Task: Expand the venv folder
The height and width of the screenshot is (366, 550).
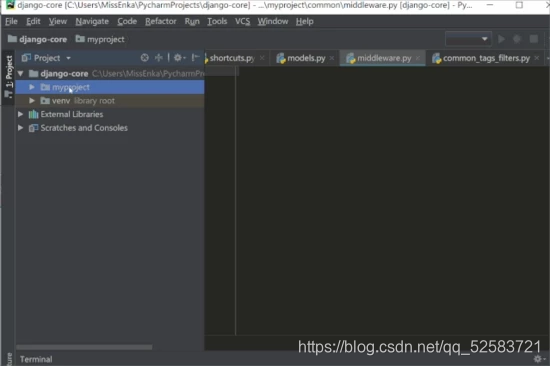Action: [x=32, y=101]
